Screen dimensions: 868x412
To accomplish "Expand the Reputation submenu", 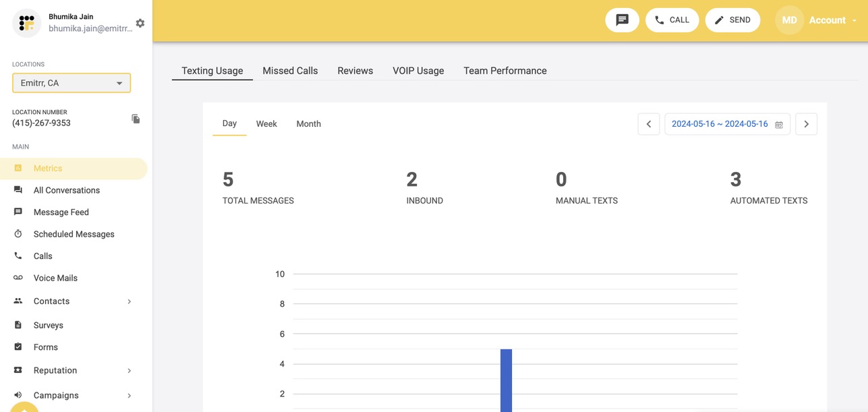I will click(129, 371).
